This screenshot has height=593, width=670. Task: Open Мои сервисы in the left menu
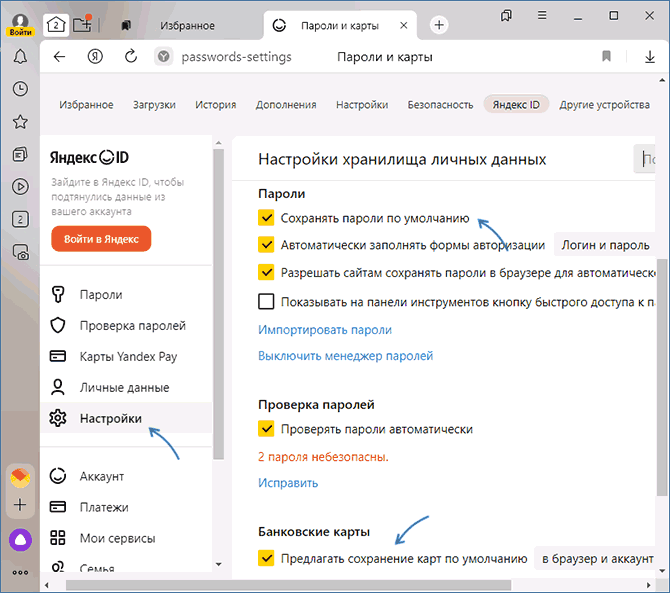(126, 538)
